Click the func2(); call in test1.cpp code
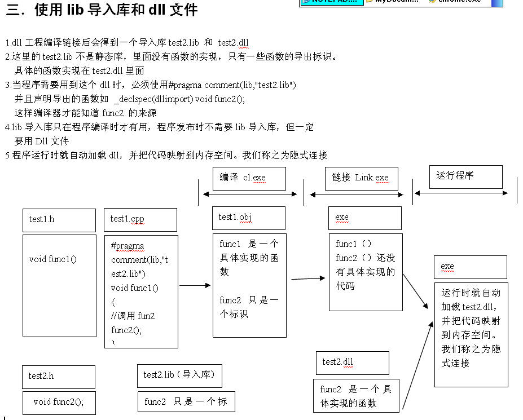This screenshot has height=420, width=523. pos(126,330)
